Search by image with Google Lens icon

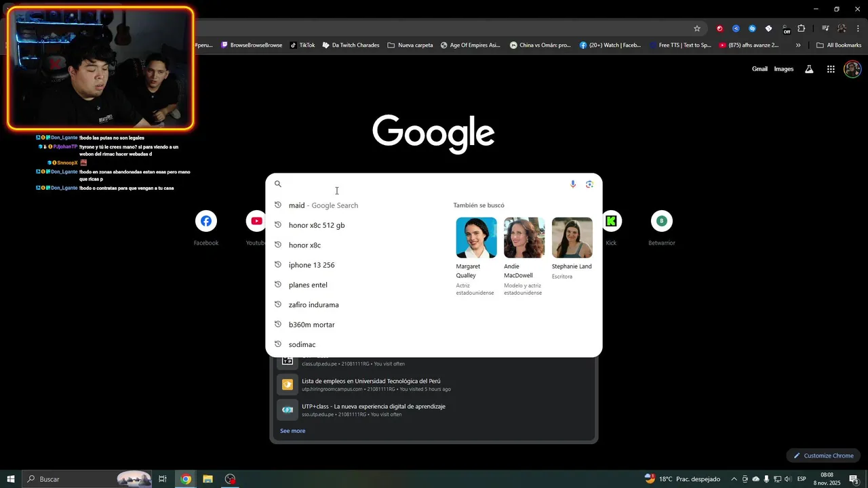point(589,184)
